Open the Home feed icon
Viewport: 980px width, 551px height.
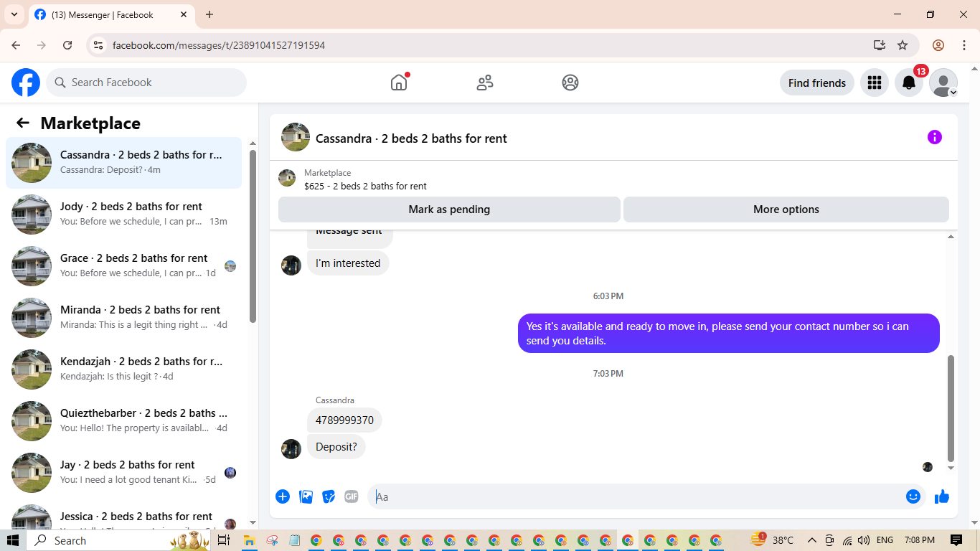399,83
